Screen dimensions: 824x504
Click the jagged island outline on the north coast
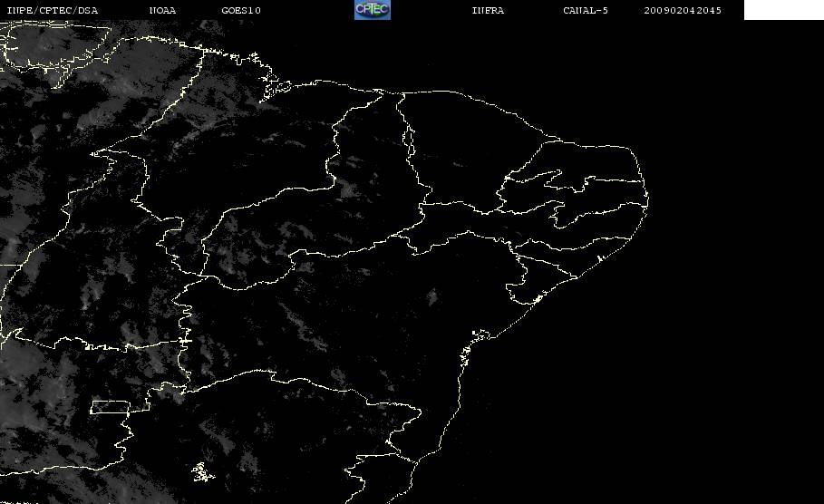275,90
